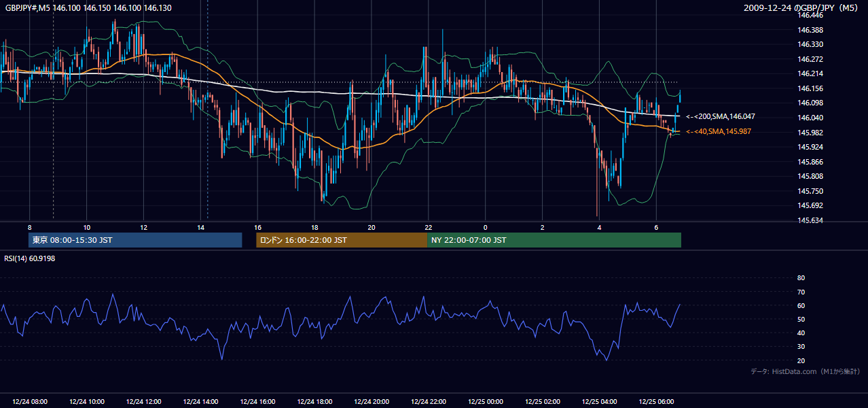Viewport: 868px width, 408px height.
Task: Click the 12/25 06:00 time label
Action: pyautogui.click(x=657, y=402)
